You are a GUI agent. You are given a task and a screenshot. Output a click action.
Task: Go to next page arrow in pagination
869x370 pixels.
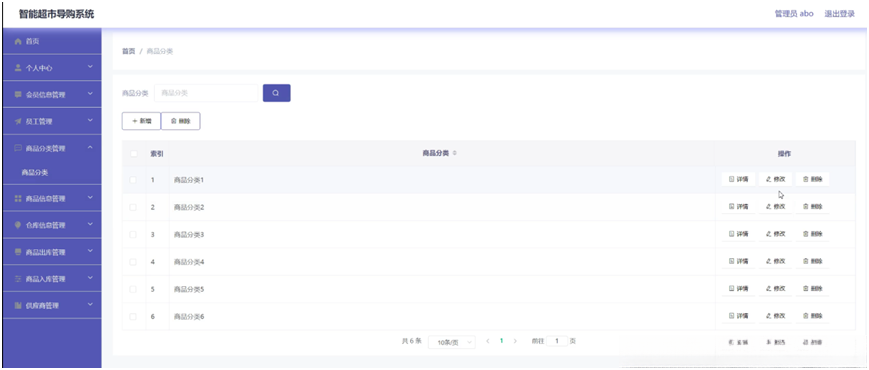[x=515, y=341]
